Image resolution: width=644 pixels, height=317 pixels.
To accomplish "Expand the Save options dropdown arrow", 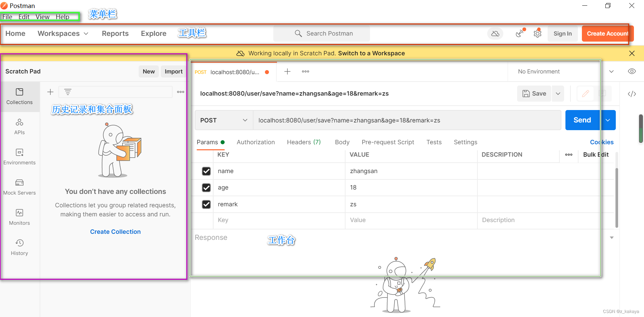I will pyautogui.click(x=558, y=94).
